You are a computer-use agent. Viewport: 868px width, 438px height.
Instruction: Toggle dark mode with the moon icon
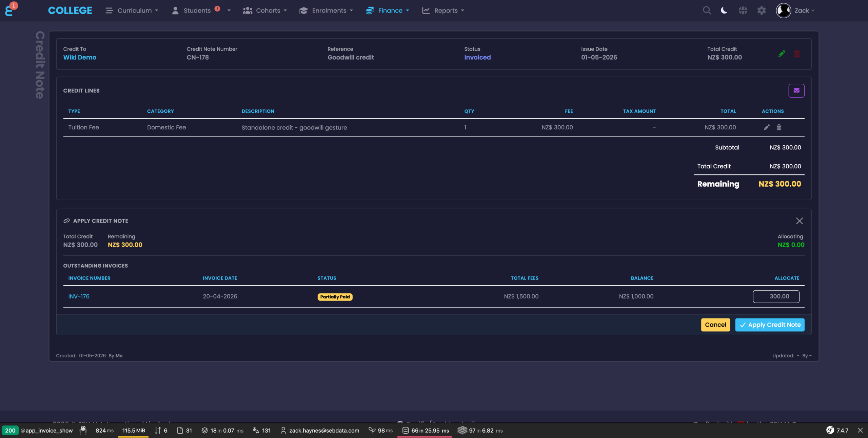[x=724, y=11]
